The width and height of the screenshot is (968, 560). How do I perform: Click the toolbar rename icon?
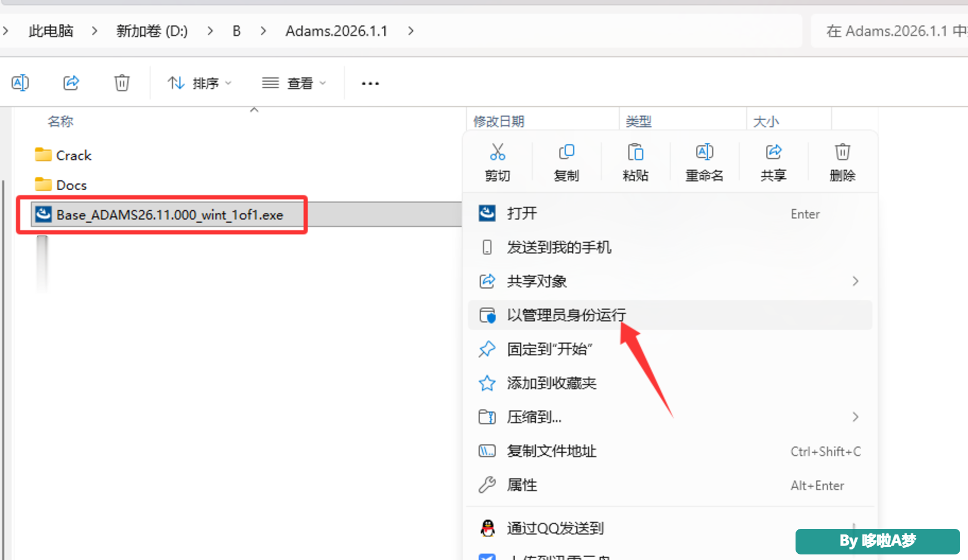[21, 83]
